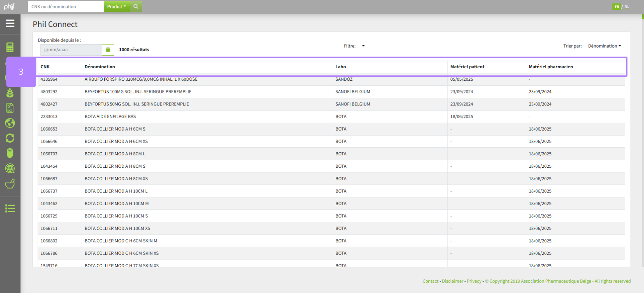Select BOTA AIDE ENFILAGE BAS row
Screen dimensions: 644x293
(331, 117)
